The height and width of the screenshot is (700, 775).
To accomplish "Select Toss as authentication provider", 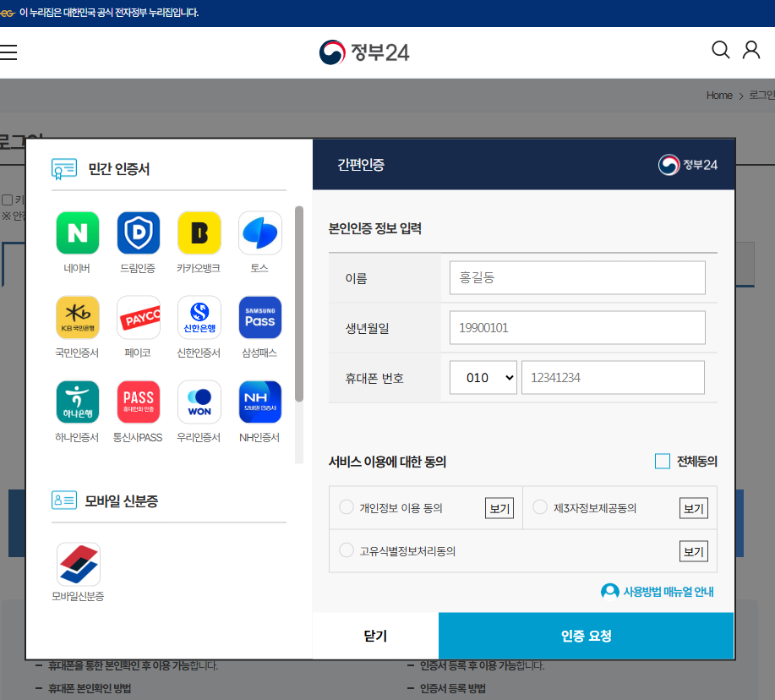I will (x=259, y=232).
